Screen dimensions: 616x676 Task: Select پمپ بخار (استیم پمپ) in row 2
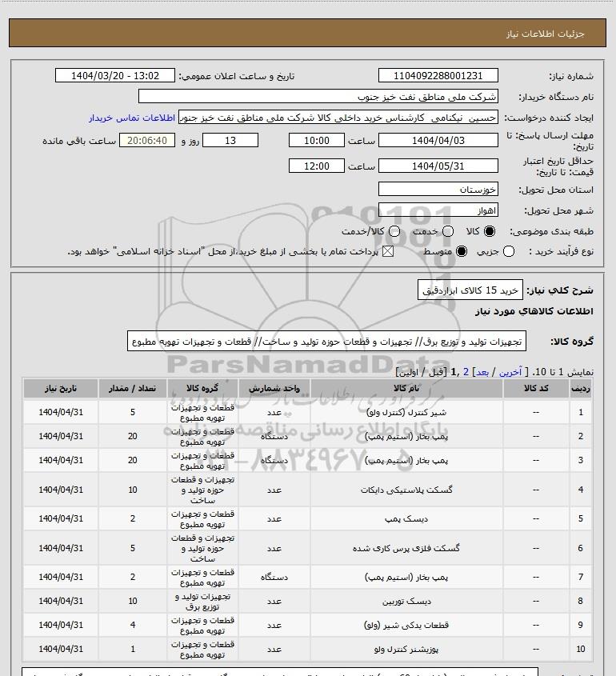pyautogui.click(x=406, y=436)
